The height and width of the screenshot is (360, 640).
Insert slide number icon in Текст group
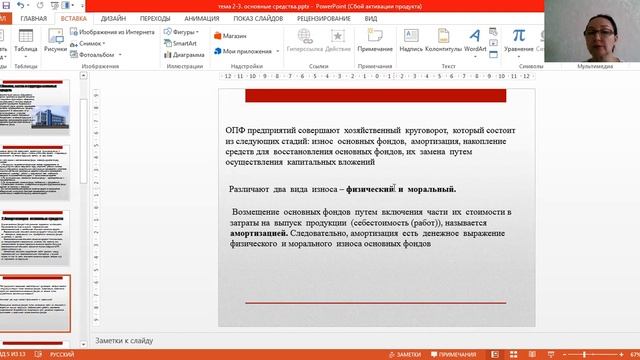click(493, 43)
